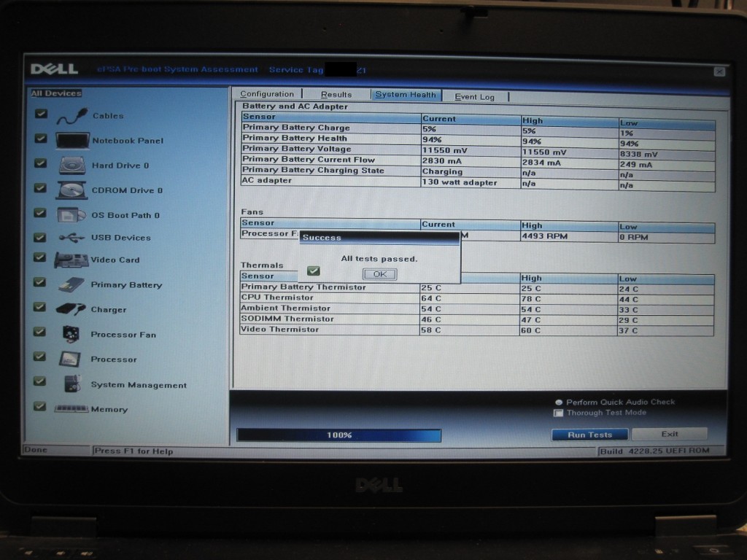The width and height of the screenshot is (747, 560).
Task: Select the Charger adapter icon
Action: [71, 309]
